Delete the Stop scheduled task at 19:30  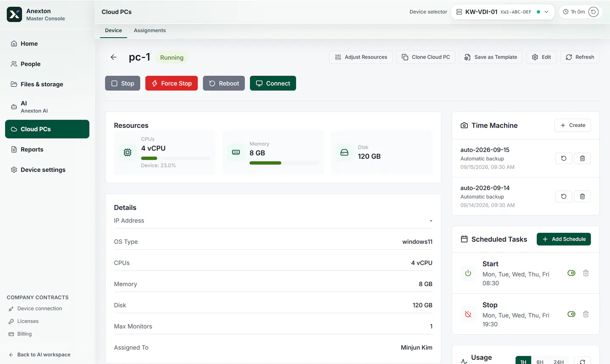[x=586, y=314]
